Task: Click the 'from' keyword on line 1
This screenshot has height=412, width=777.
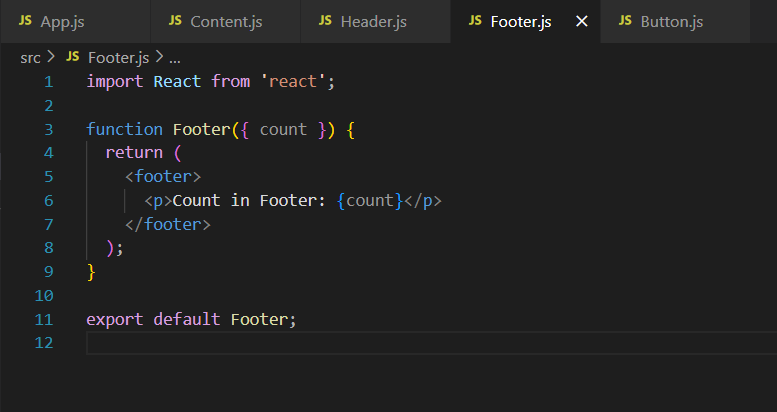Action: pos(230,81)
